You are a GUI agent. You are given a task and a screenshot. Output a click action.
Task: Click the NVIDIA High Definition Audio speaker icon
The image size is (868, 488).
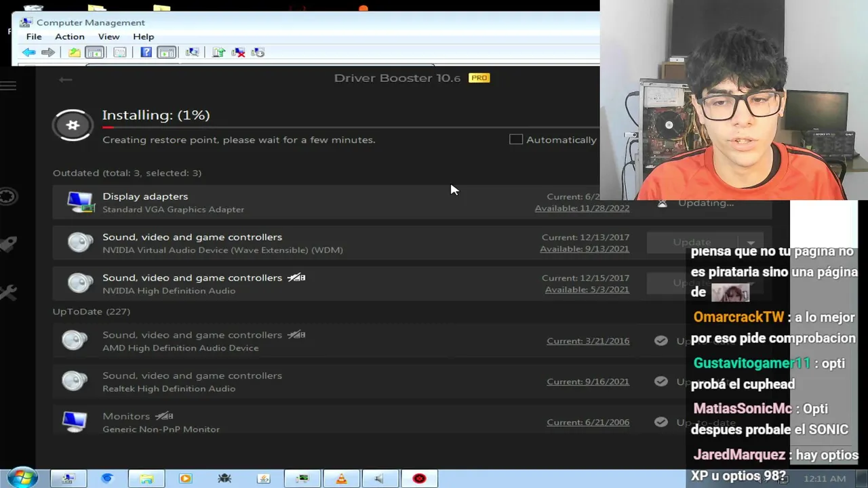[80, 283]
